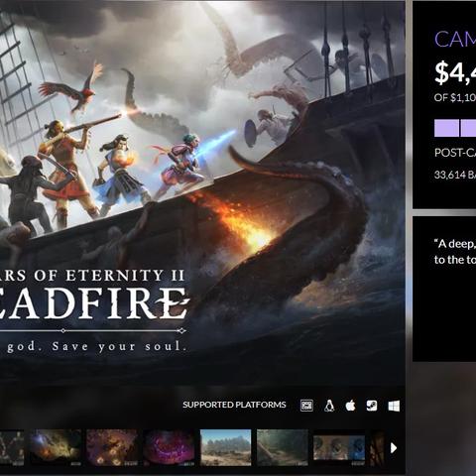Click the 33,614 backers count text

coord(455,175)
